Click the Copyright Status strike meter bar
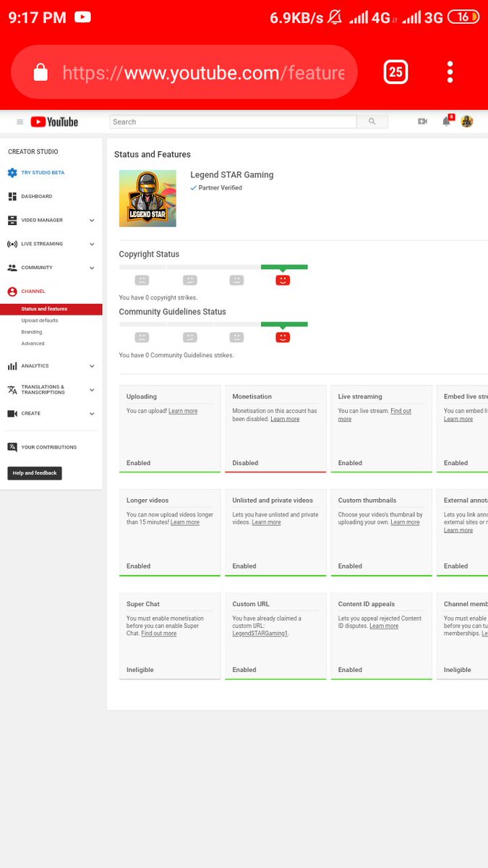Screen dimensions: 488x868 click(x=213, y=267)
